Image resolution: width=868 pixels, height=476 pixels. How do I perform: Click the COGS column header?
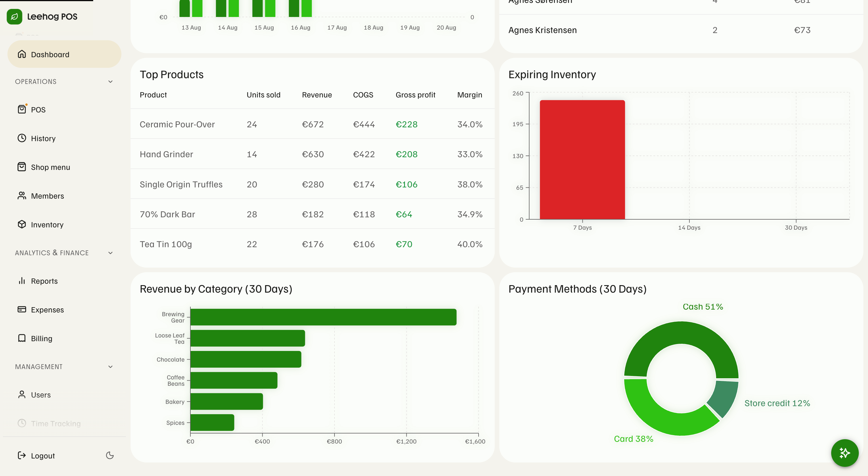tap(363, 95)
